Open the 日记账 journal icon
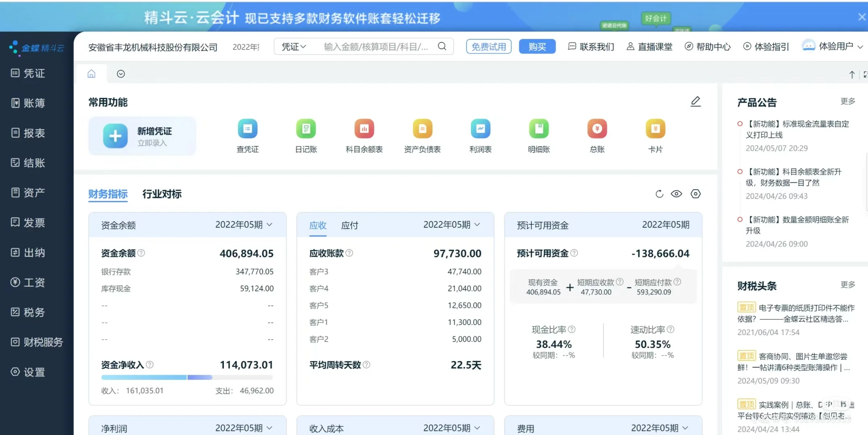 (x=306, y=129)
